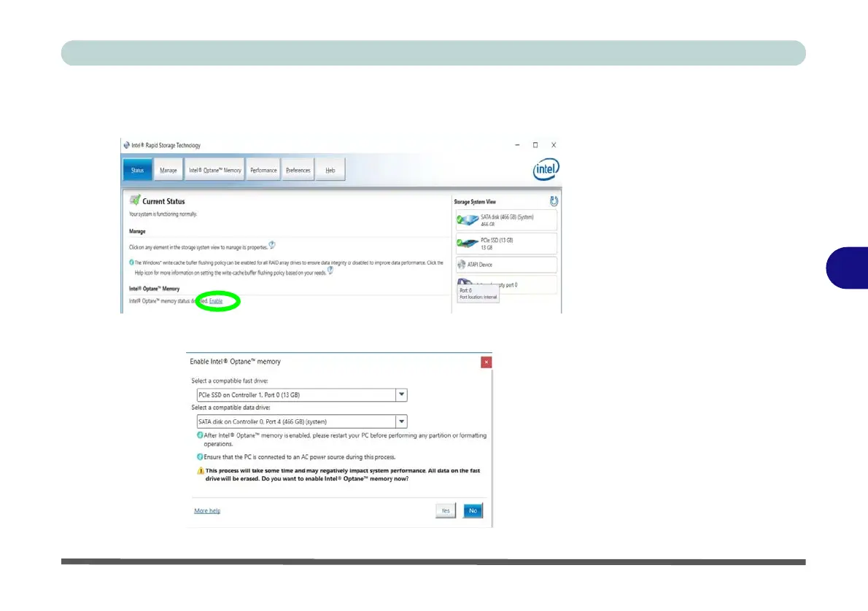Minimize the Rapid Storage Technology window
Viewport: 868px width, 611px height.
point(518,145)
